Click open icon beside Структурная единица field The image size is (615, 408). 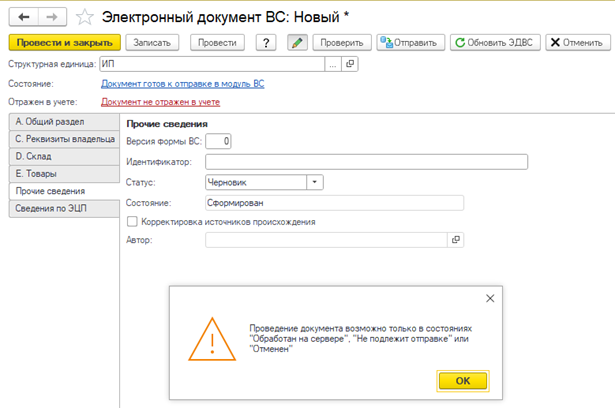coord(349,63)
